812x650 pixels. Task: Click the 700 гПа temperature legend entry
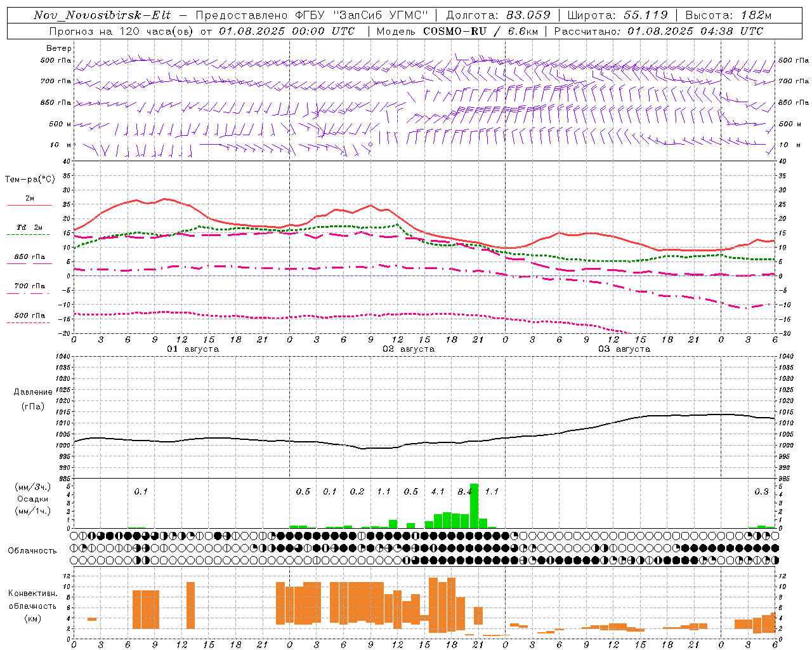pos(29,286)
